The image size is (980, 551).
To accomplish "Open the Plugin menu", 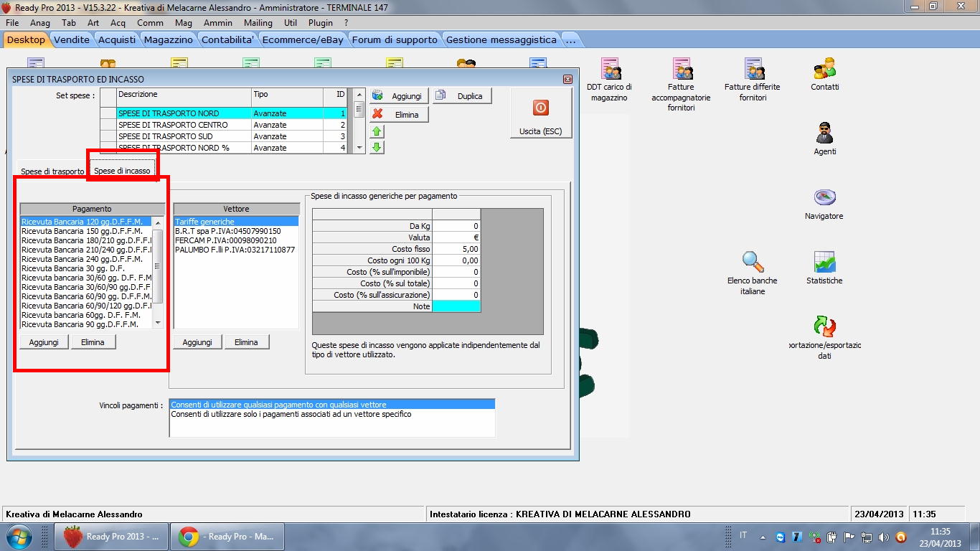I will click(x=321, y=23).
